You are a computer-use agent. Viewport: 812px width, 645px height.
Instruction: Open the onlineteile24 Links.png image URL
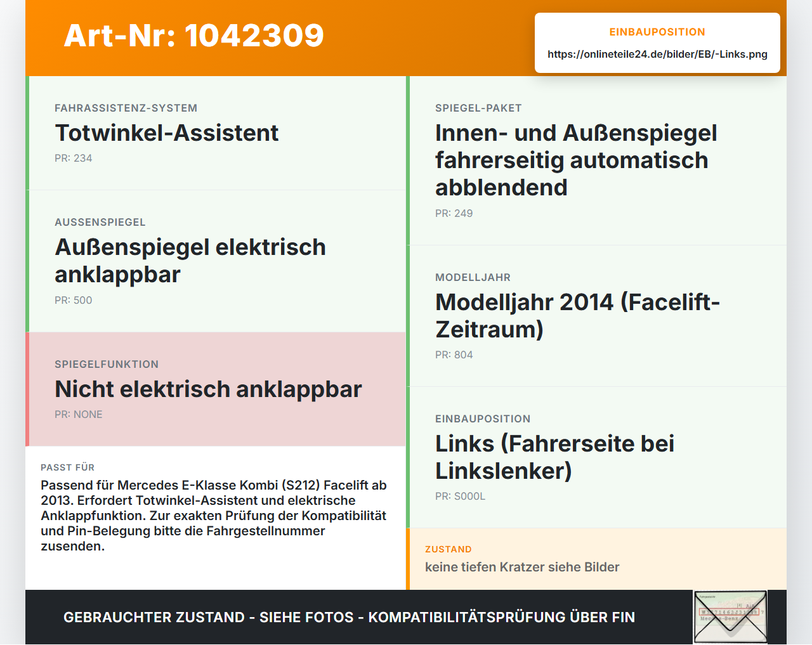point(657,54)
